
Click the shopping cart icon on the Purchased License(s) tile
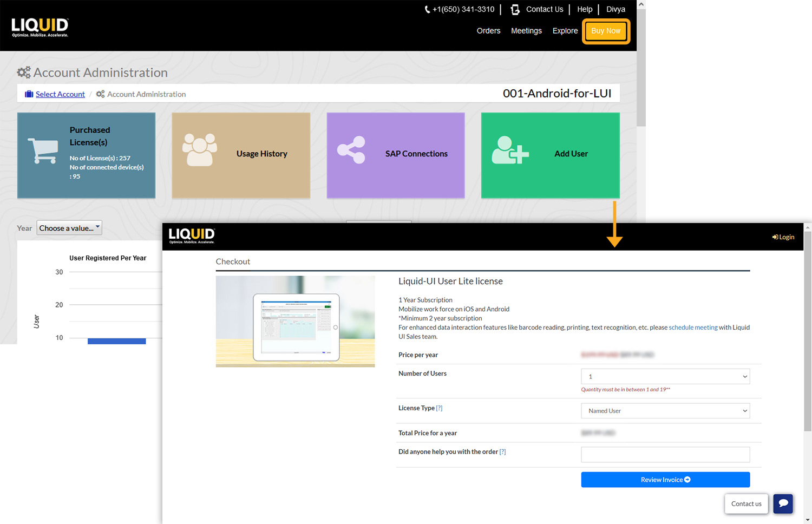pos(43,150)
